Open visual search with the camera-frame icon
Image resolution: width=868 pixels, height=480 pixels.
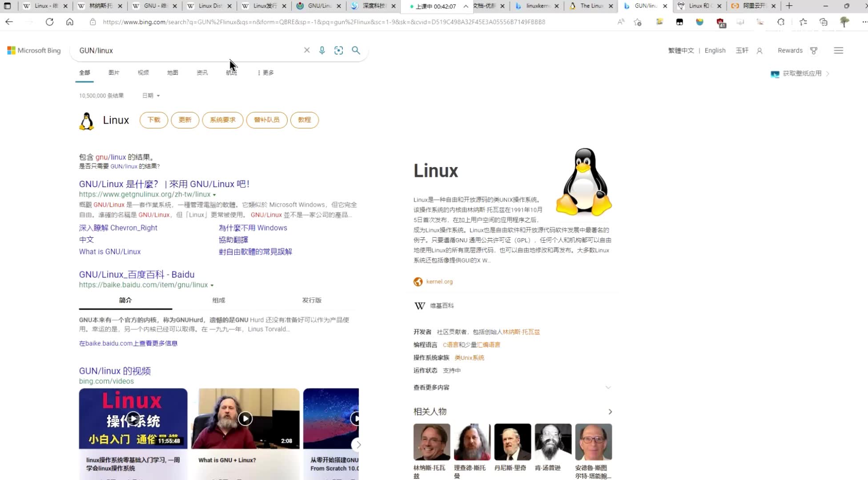click(x=338, y=50)
